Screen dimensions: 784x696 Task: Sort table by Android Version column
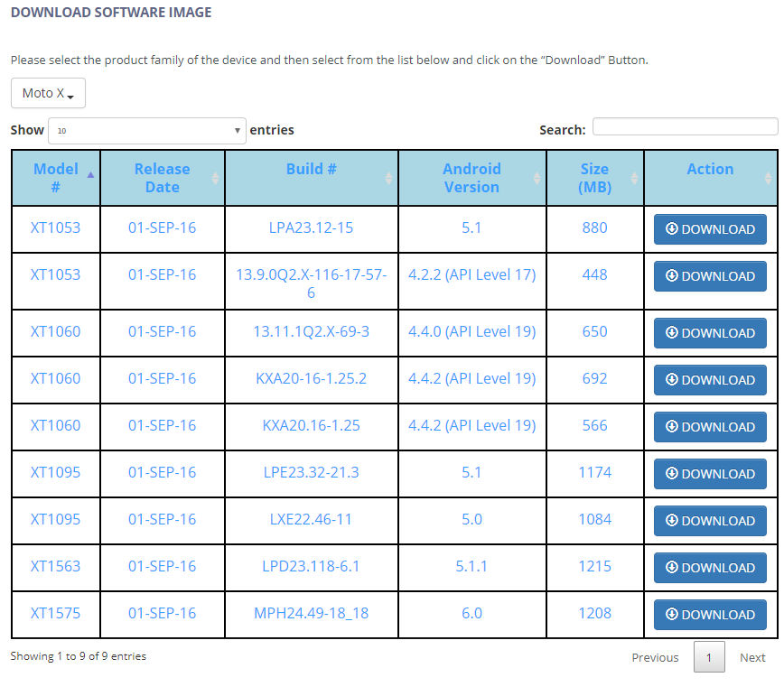pos(472,178)
